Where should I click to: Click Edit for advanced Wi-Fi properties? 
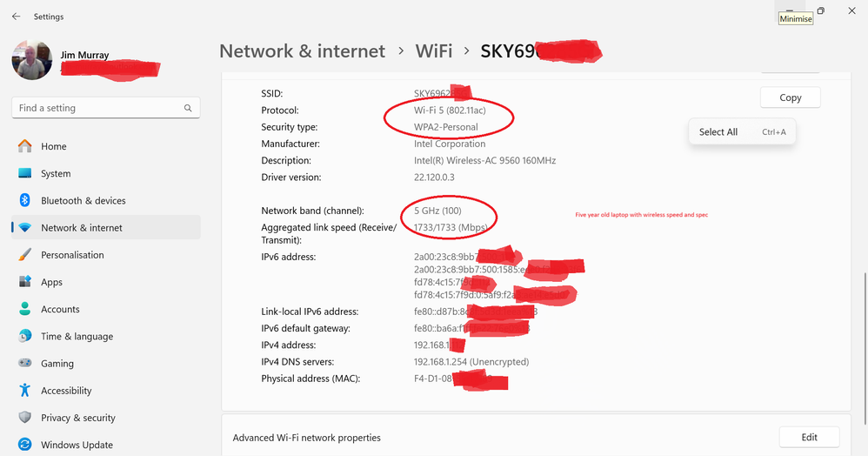809,437
